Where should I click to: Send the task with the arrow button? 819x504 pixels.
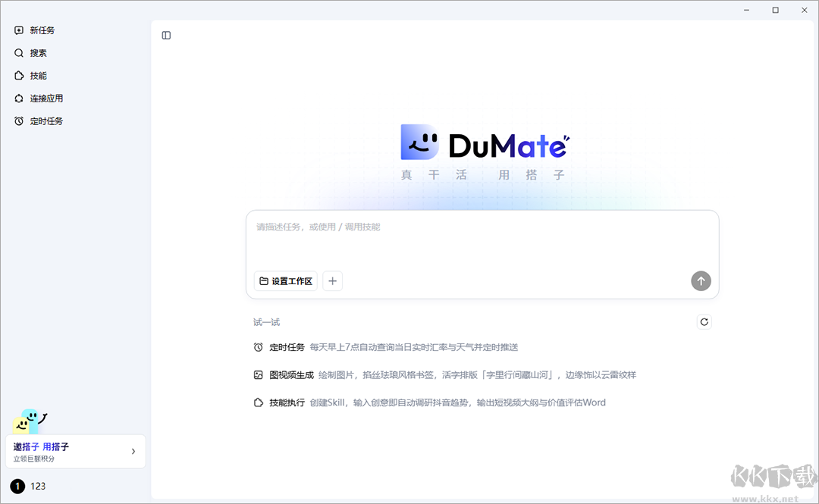pyautogui.click(x=701, y=281)
